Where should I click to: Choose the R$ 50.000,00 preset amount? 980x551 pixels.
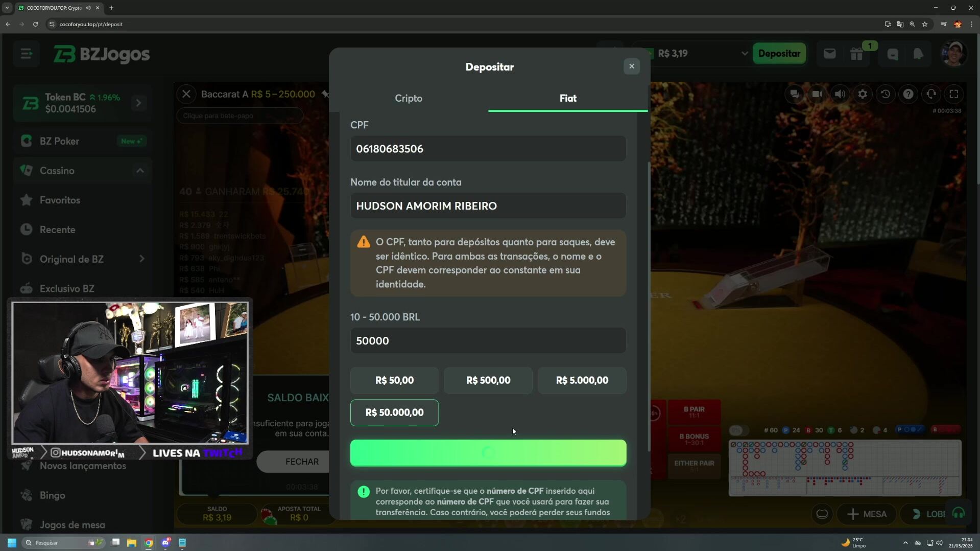394,412
